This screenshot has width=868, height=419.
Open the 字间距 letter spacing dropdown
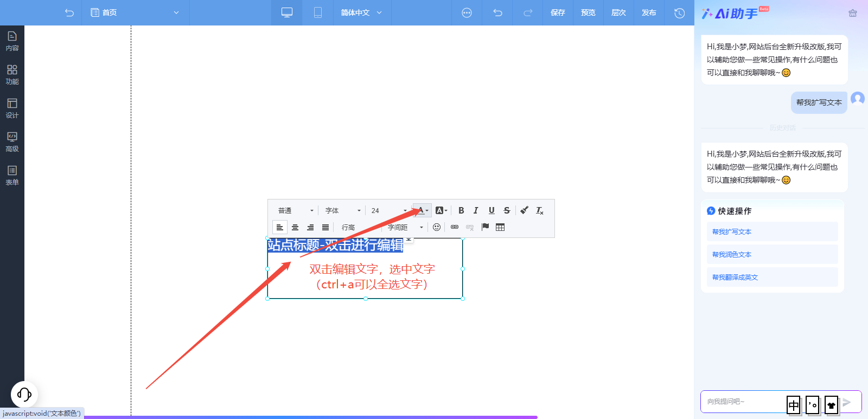click(x=405, y=227)
